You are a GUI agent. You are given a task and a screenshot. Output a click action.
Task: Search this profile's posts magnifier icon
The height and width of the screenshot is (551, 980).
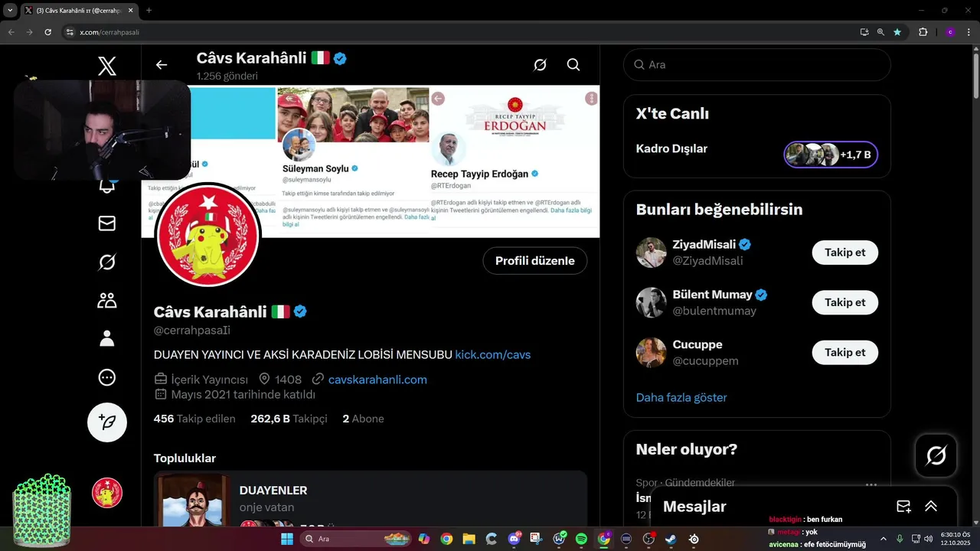573,65
